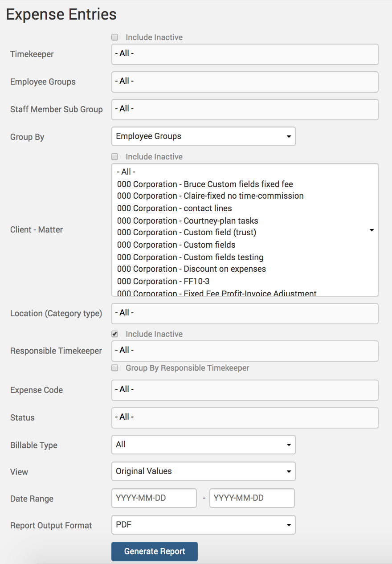Click the Generate Report button
This screenshot has height=564, width=392.
tap(154, 552)
